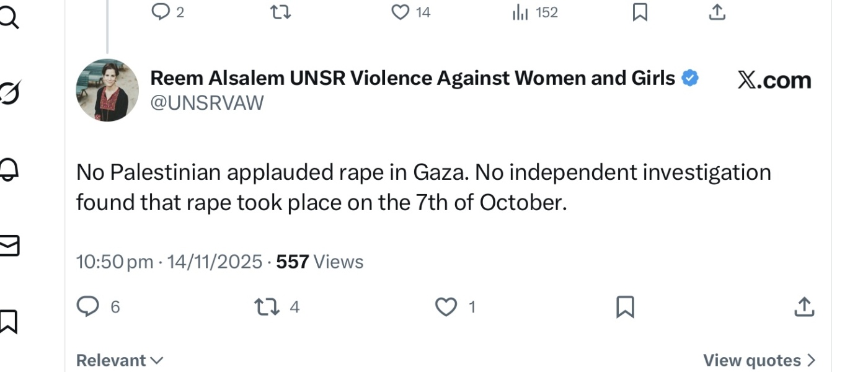This screenshot has height=372, width=868.
Task: Open the share menu on the top post
Action: 716,11
